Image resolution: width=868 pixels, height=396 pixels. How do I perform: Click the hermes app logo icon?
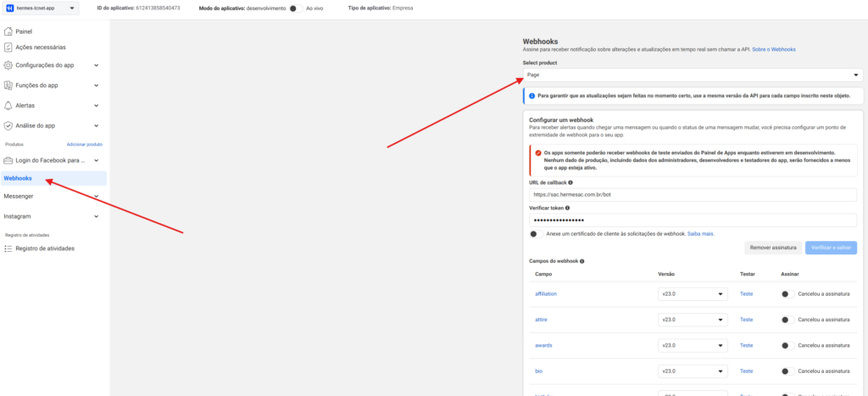10,8
